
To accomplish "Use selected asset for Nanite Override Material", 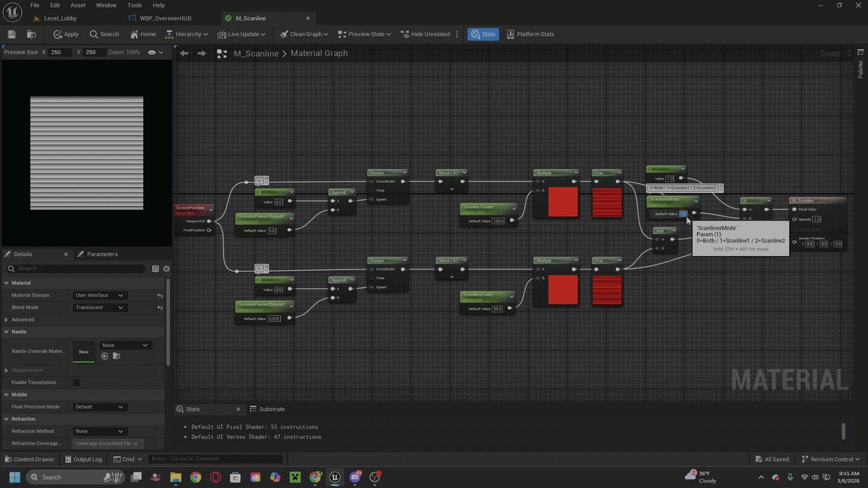I will [105, 356].
